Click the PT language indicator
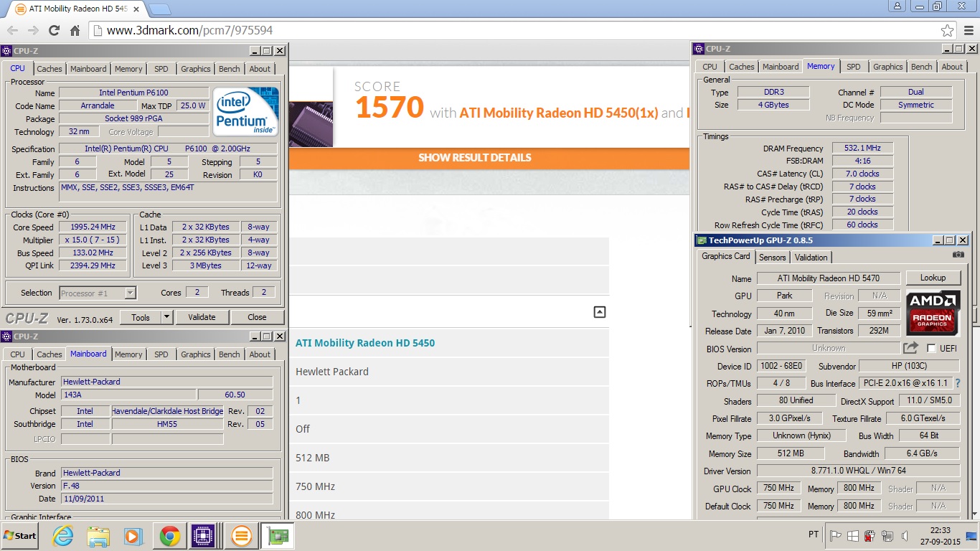 [x=814, y=534]
